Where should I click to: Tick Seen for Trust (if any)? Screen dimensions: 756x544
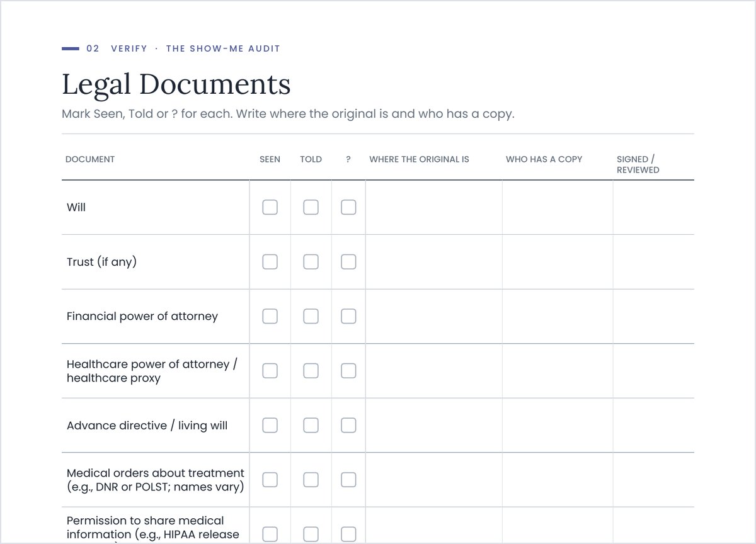(x=270, y=262)
